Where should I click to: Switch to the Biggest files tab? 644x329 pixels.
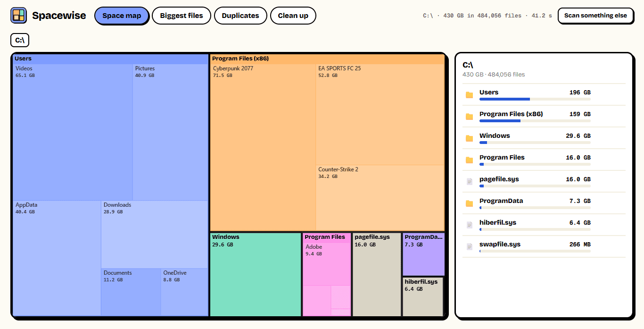[x=182, y=16]
